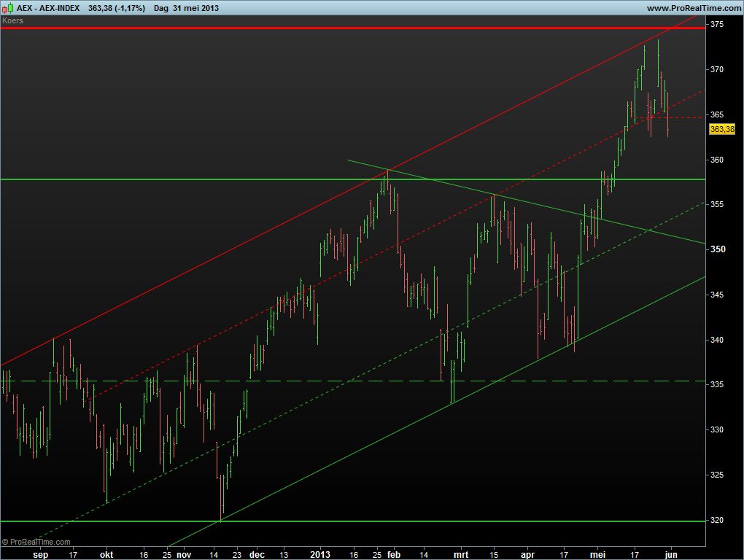Click the Dag timeframe label
The height and width of the screenshot is (560, 744).
coord(162,7)
